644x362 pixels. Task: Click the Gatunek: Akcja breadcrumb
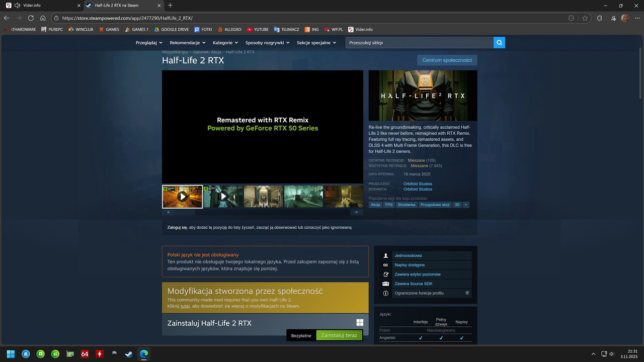pos(207,52)
